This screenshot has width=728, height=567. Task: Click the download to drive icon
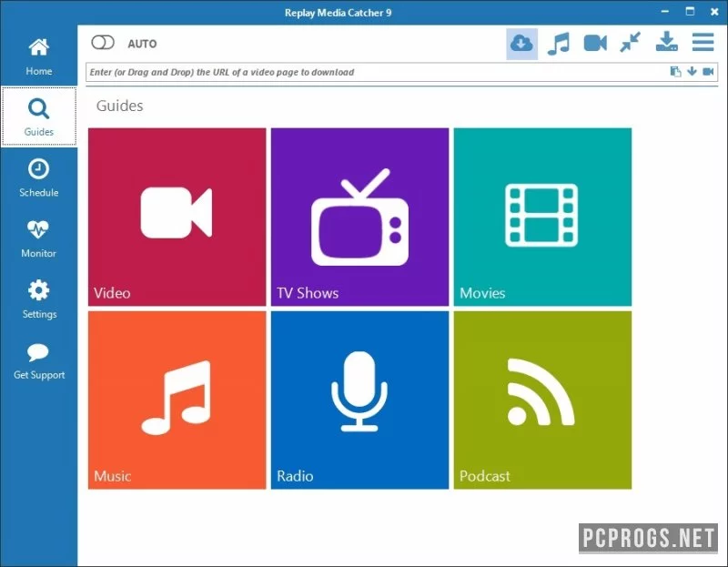pos(666,42)
